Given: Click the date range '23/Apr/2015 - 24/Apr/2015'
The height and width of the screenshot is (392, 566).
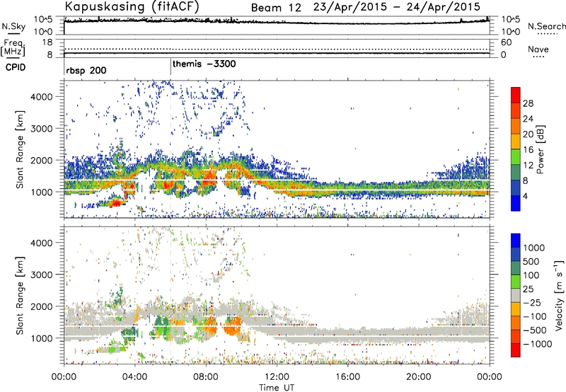Looking at the screenshot, I should coord(397,7).
